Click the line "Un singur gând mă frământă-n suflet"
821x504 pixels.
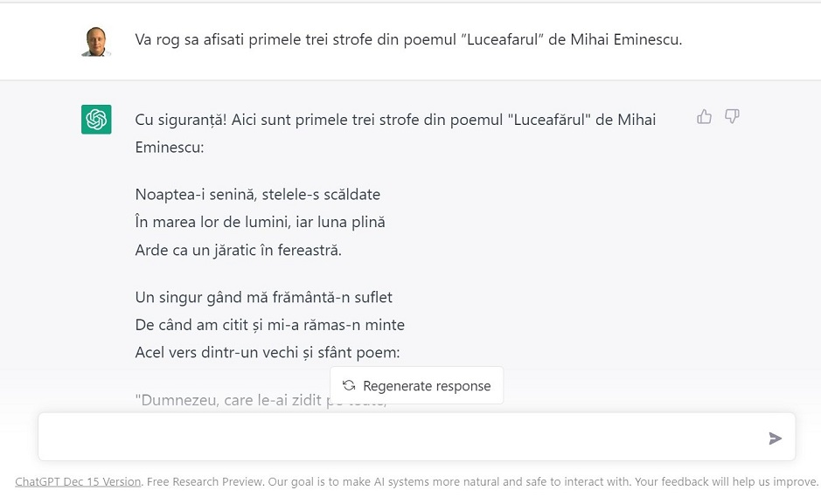tap(263, 298)
